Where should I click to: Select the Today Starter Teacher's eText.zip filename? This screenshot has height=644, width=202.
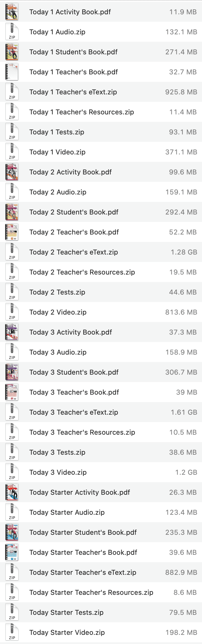pyautogui.click(x=83, y=572)
